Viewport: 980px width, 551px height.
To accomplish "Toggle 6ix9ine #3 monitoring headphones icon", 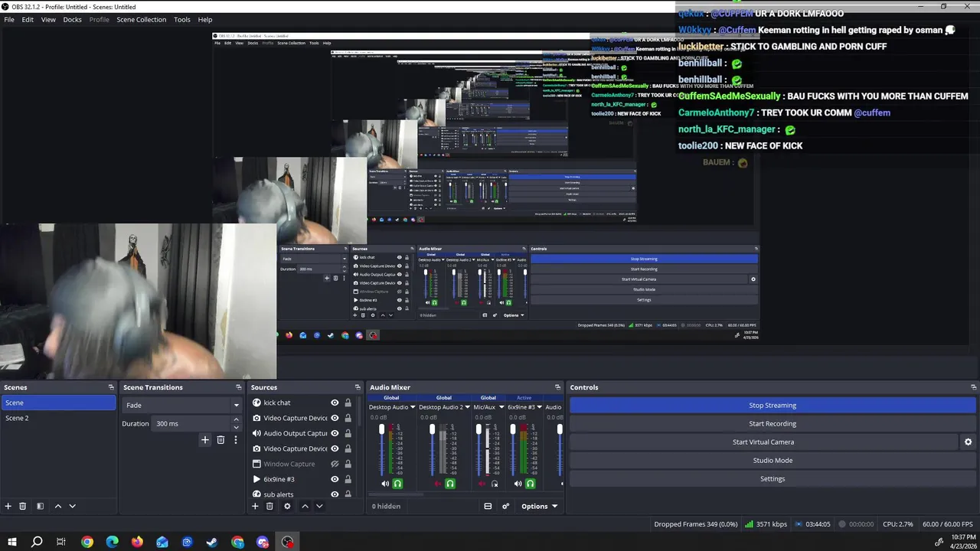I will (x=530, y=484).
